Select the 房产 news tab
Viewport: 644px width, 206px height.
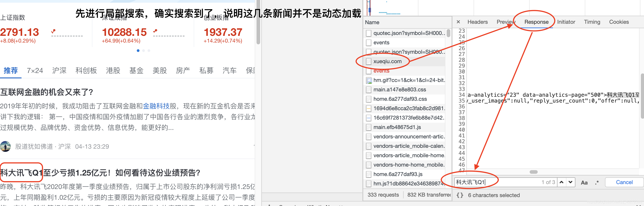click(183, 71)
